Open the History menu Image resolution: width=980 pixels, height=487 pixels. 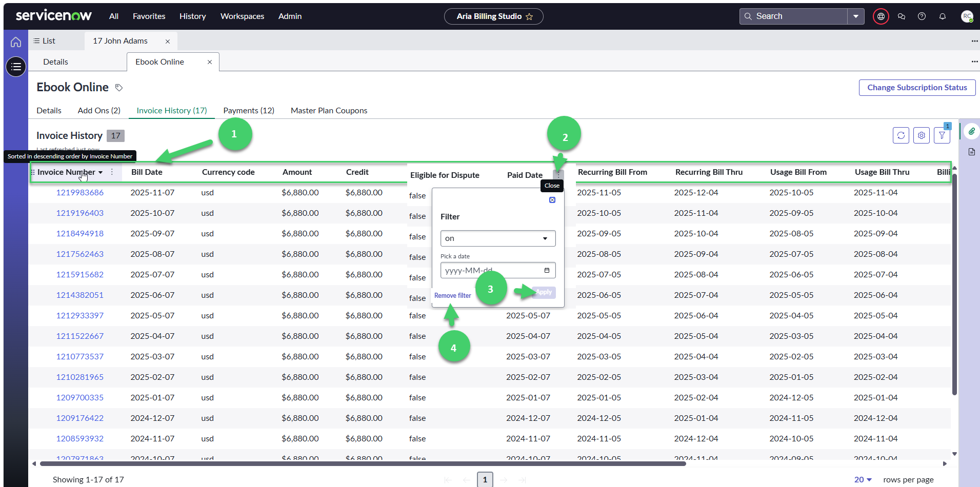(193, 16)
